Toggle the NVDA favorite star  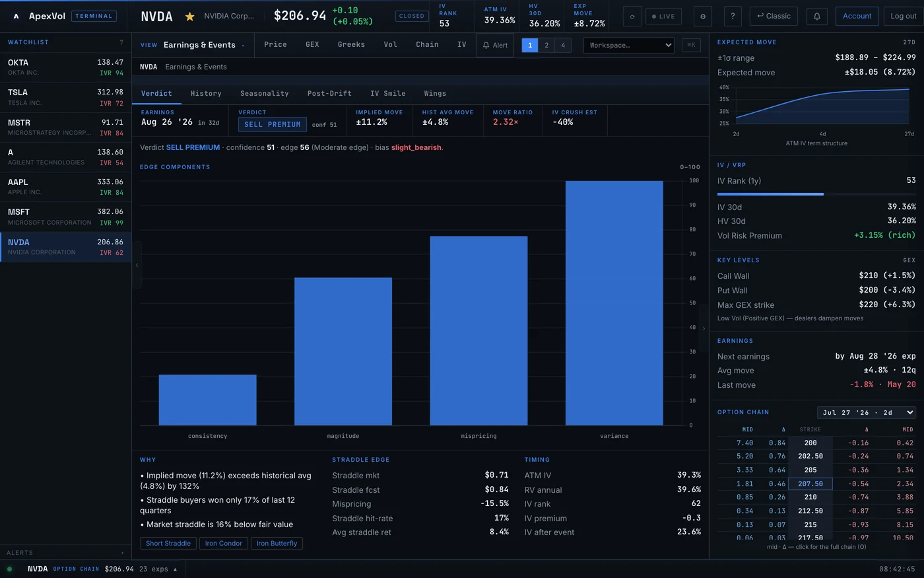(x=189, y=17)
